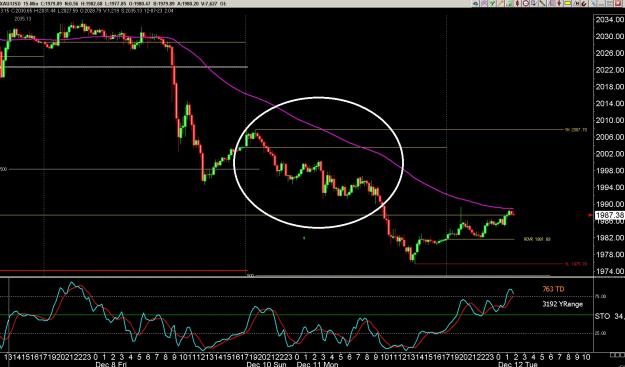Click the 3192 YRange label
Image resolution: width=625 pixels, height=367 pixels.
click(562, 304)
